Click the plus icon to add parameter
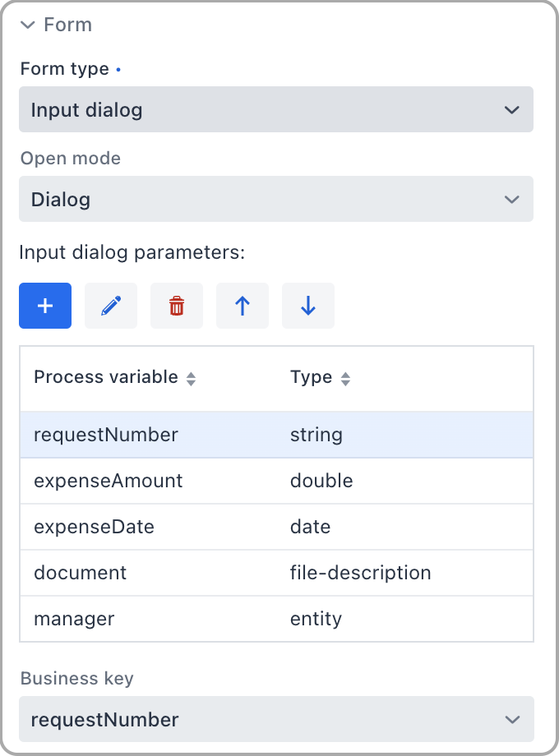The height and width of the screenshot is (756, 559). (x=45, y=306)
